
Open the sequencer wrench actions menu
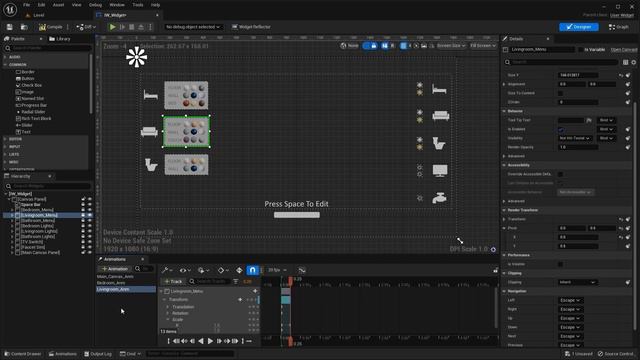pyautogui.click(x=167, y=270)
